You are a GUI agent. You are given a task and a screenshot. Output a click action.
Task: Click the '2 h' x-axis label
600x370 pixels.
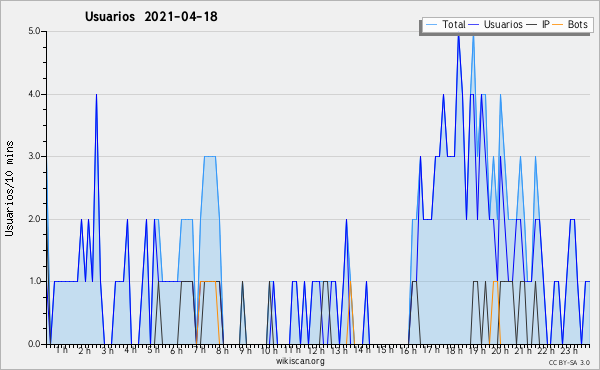[x=85, y=350]
